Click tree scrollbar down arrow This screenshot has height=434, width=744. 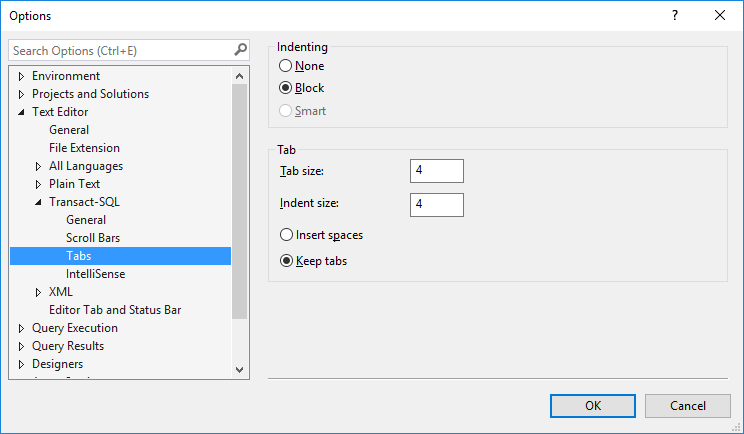(240, 370)
